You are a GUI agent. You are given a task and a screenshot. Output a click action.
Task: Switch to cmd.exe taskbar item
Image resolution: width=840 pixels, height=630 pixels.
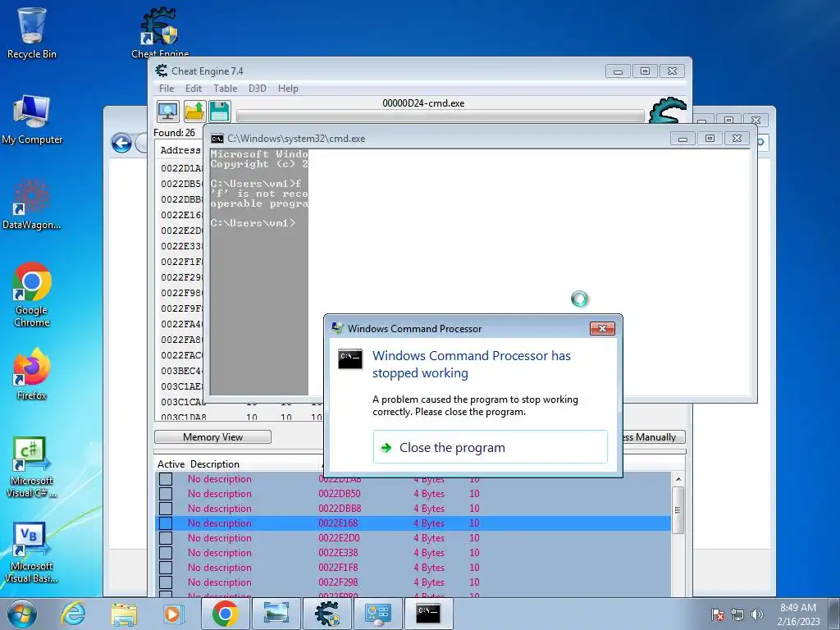pos(428,614)
